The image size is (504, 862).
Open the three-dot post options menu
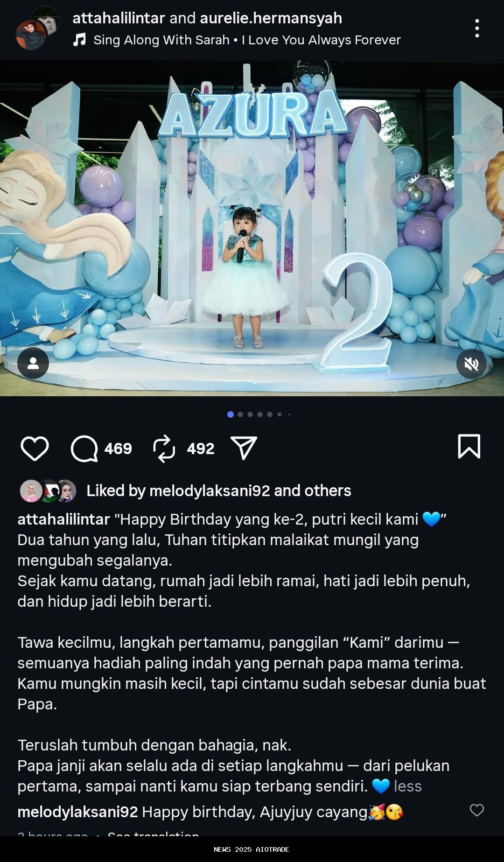click(477, 28)
